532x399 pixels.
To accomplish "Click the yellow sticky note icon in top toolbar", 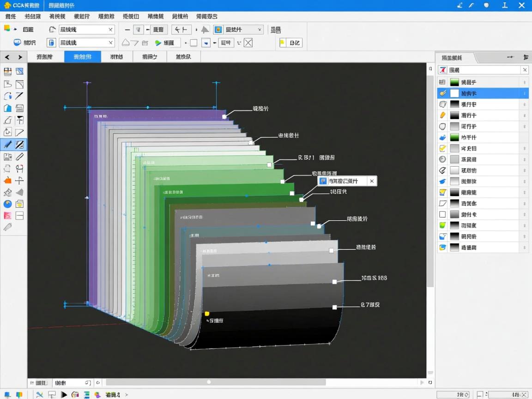I will click(x=283, y=43).
